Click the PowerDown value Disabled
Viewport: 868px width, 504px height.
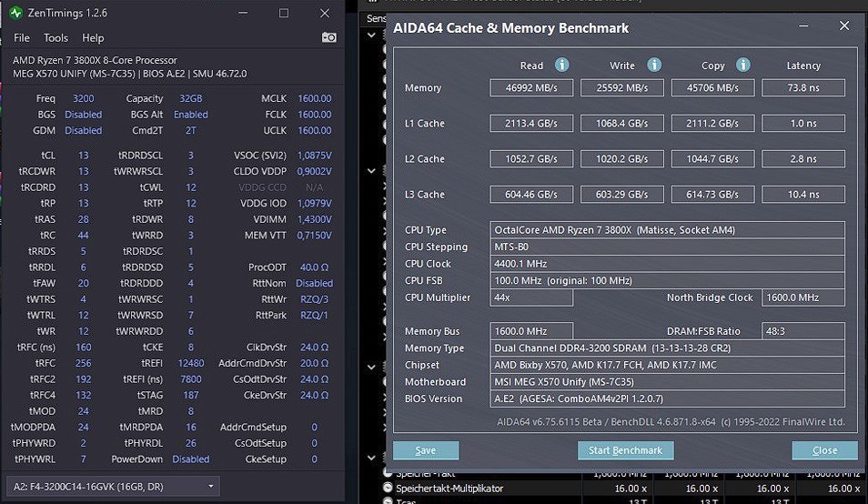coord(190,459)
